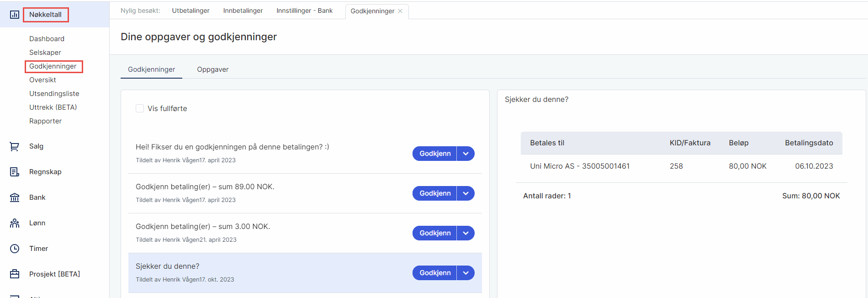Click the KID value 258
Viewport: 868px width, 298px height.
676,166
